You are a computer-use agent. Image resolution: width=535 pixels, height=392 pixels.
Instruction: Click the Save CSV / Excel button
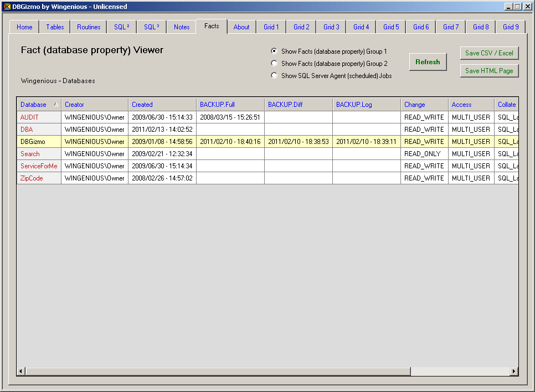tap(489, 53)
